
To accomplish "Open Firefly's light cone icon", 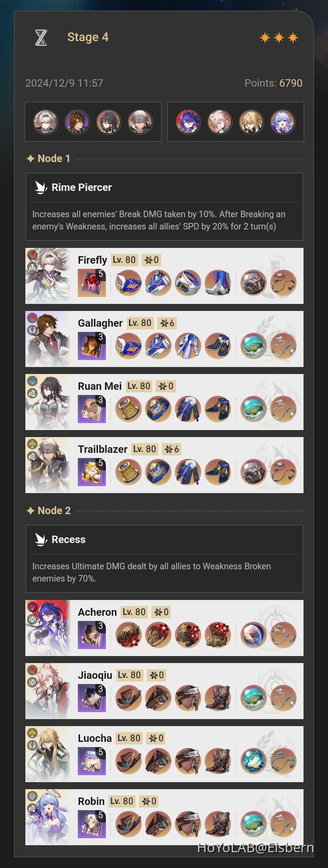I will (x=92, y=283).
